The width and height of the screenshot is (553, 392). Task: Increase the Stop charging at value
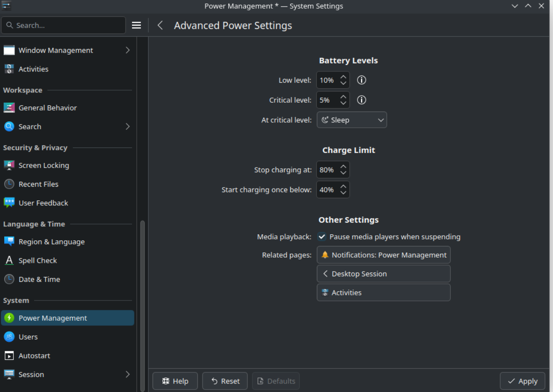(343, 167)
